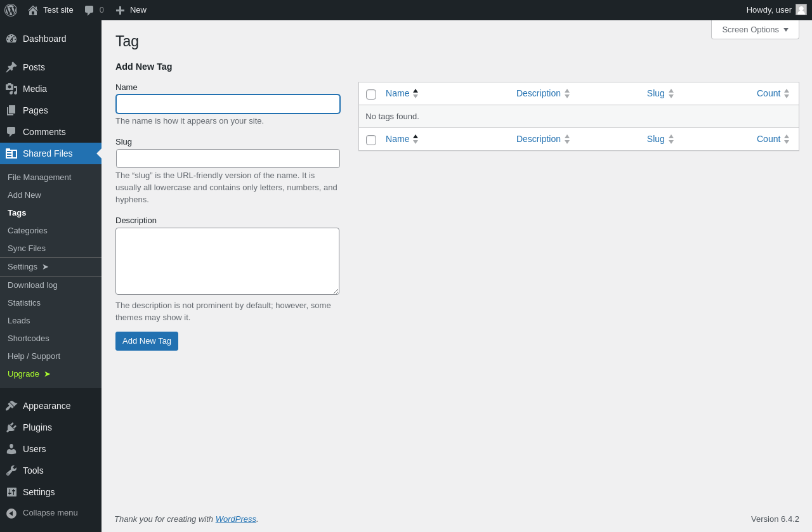Click the Add New Tag button
The height and width of the screenshot is (532, 812).
pyautogui.click(x=147, y=341)
